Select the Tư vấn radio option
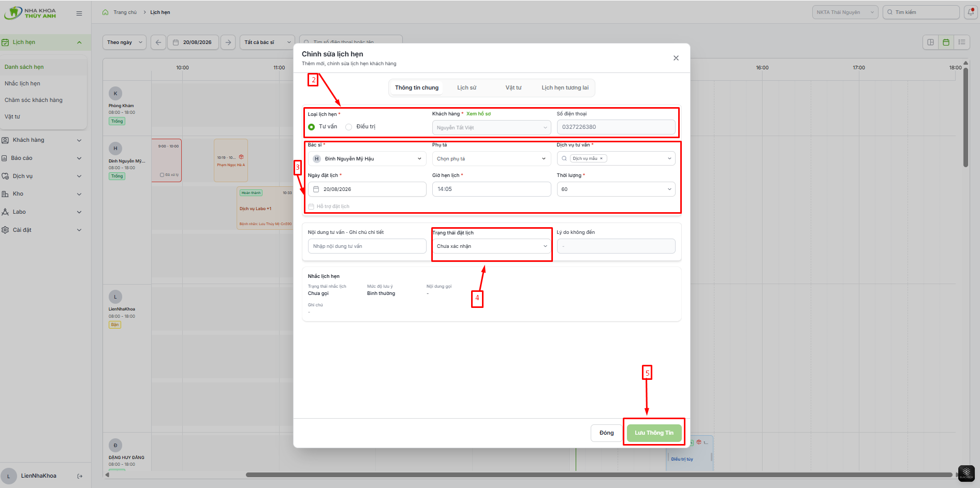Viewport: 980px width, 488px height. [312, 127]
